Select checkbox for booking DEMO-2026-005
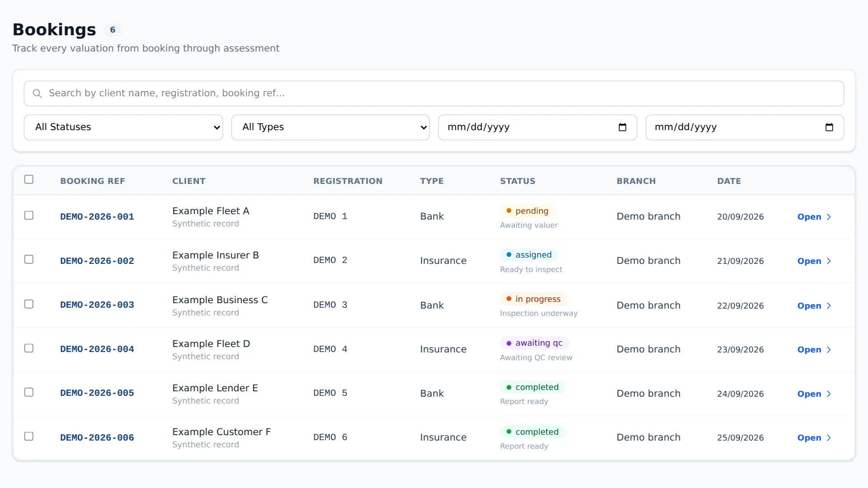This screenshot has height=488, width=868. click(29, 392)
